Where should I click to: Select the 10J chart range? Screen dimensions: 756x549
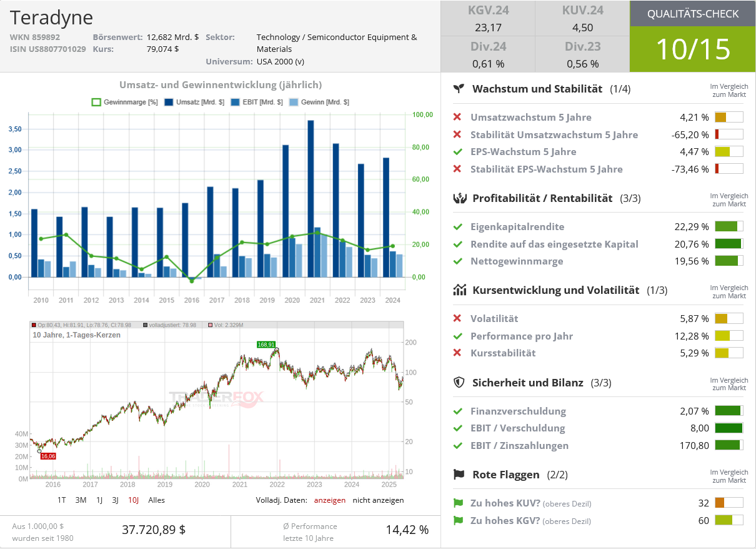134,500
